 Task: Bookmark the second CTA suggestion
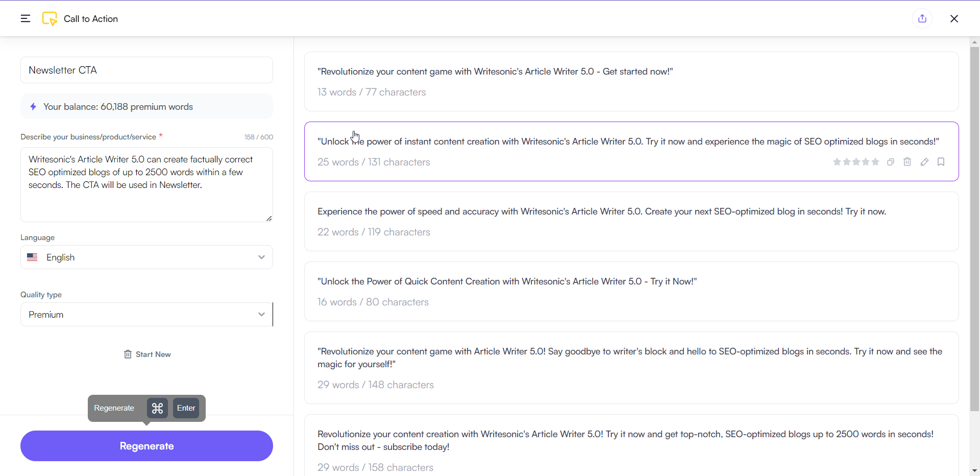pyautogui.click(x=942, y=162)
